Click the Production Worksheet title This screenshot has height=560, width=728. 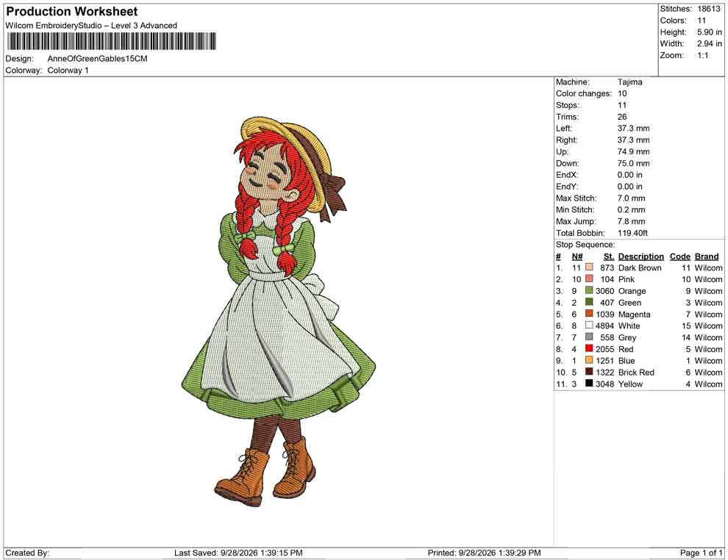[72, 12]
